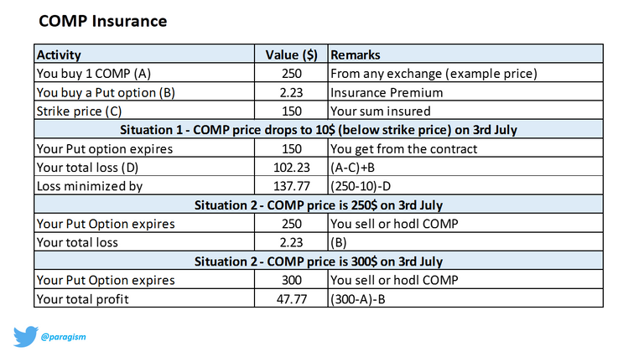Click the 'Insurance Premium' remark cell
The width and height of the screenshot is (644, 362).
tap(465, 92)
